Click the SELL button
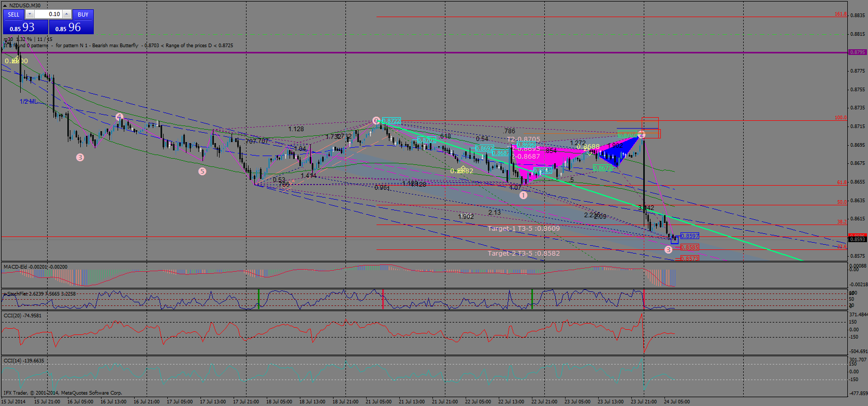Viewport: 868px width, 406px height. tap(13, 15)
